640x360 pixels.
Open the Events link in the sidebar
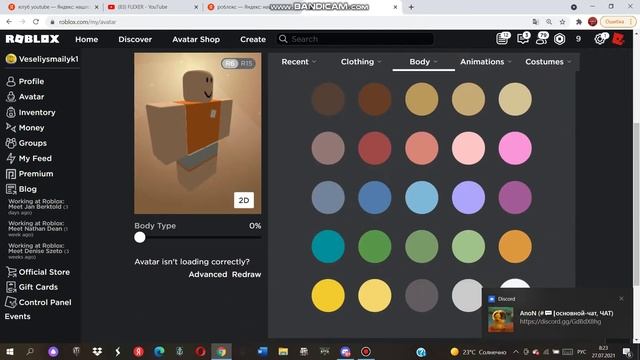[18, 316]
